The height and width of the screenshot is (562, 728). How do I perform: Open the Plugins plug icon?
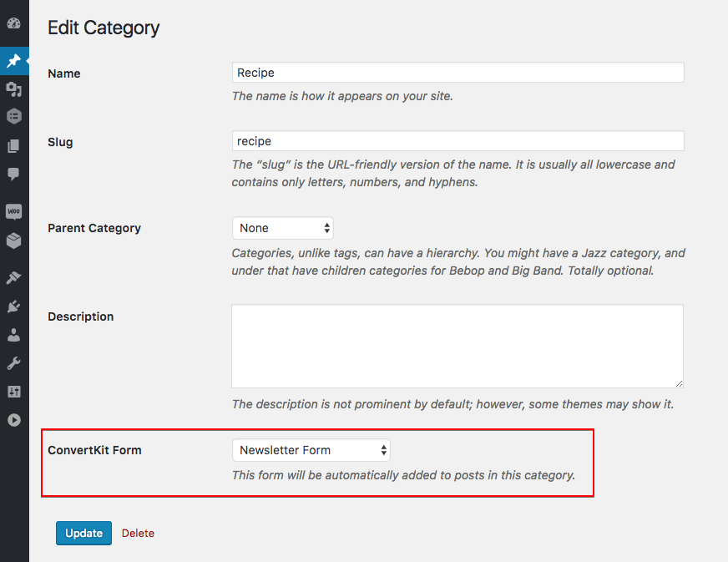tap(13, 306)
